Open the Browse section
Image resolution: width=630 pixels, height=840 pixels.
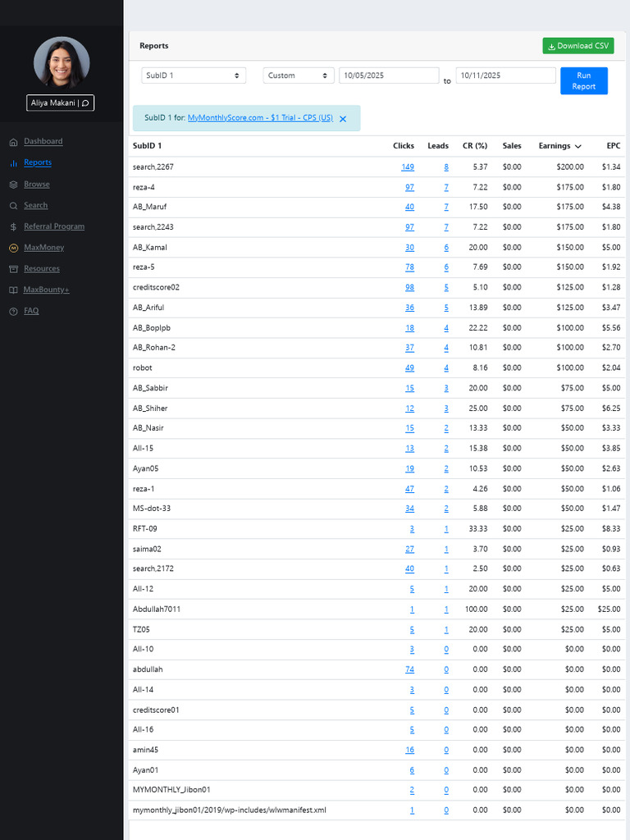click(x=36, y=185)
